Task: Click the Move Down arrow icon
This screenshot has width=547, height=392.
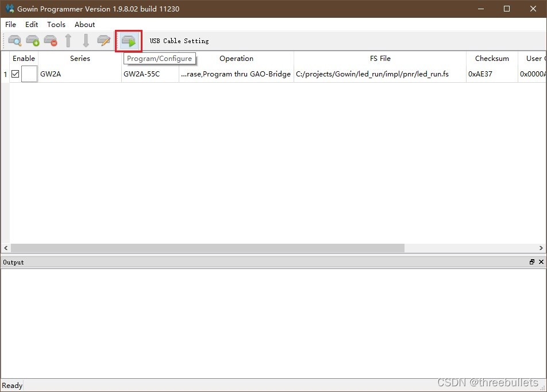Action: point(86,41)
